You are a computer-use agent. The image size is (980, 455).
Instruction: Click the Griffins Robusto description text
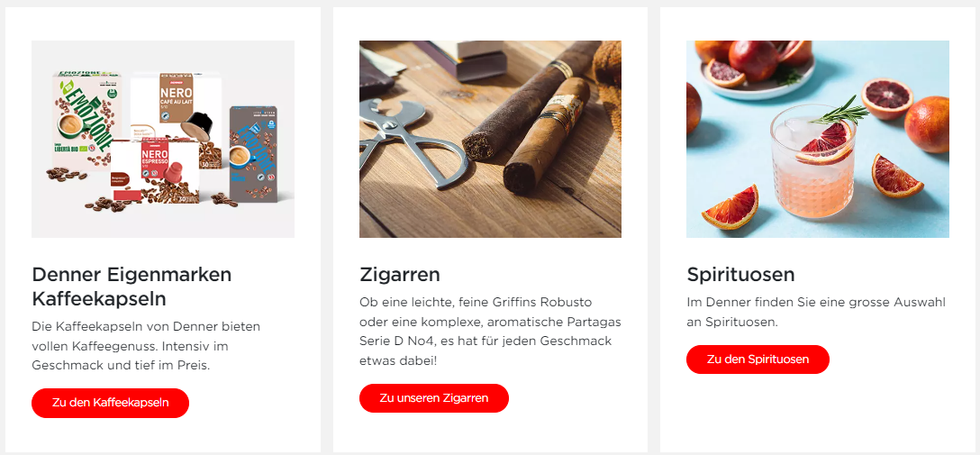pos(490,332)
